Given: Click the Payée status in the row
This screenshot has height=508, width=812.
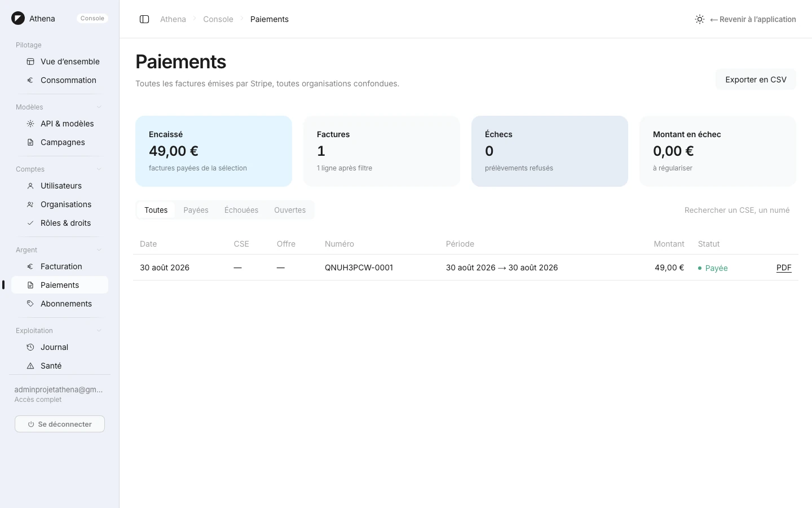Looking at the screenshot, I should (713, 268).
